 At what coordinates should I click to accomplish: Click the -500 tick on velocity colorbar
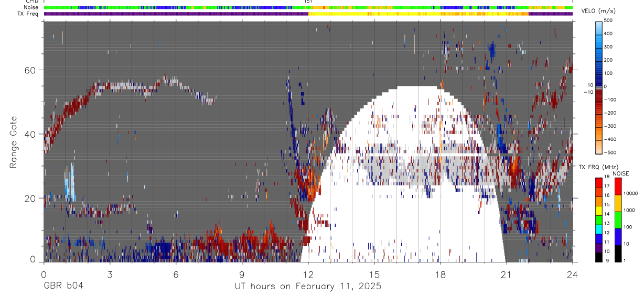(610, 152)
